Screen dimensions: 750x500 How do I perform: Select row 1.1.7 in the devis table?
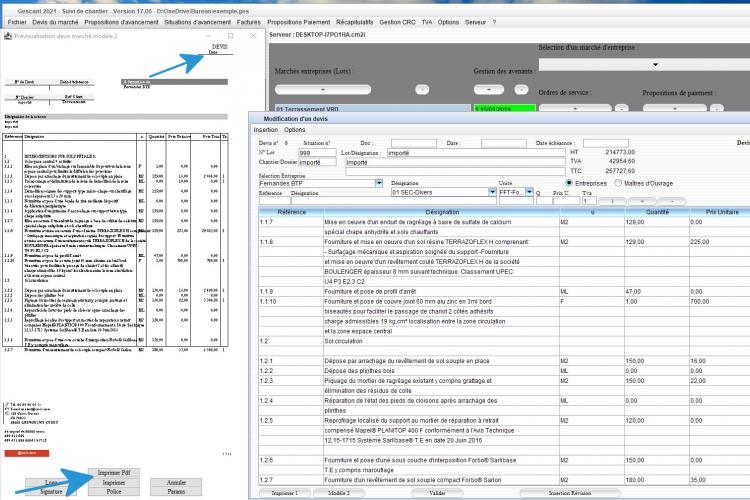click(x=504, y=222)
